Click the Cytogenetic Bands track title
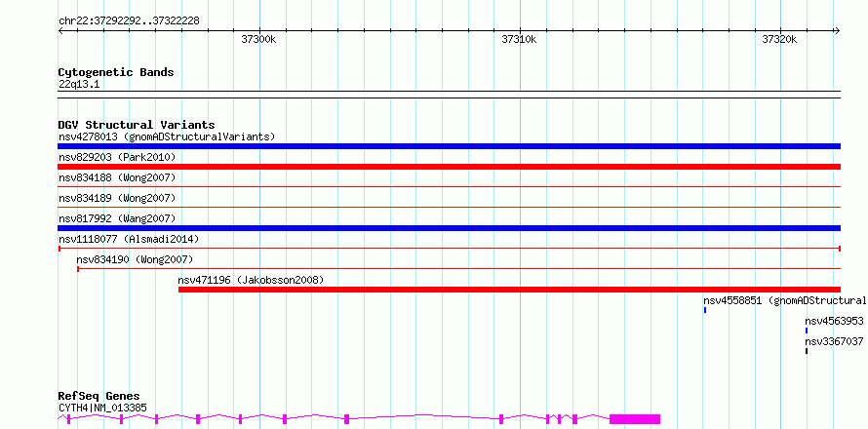 point(116,72)
